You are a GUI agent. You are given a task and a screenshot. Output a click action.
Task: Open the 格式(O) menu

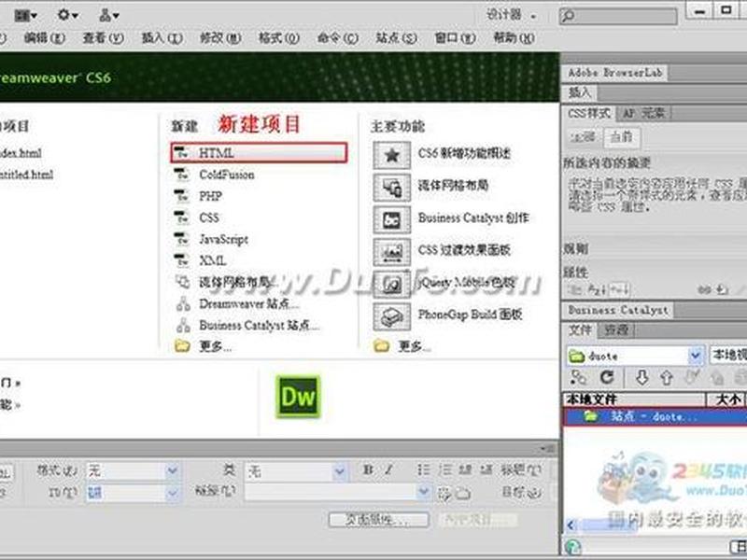[279, 37]
